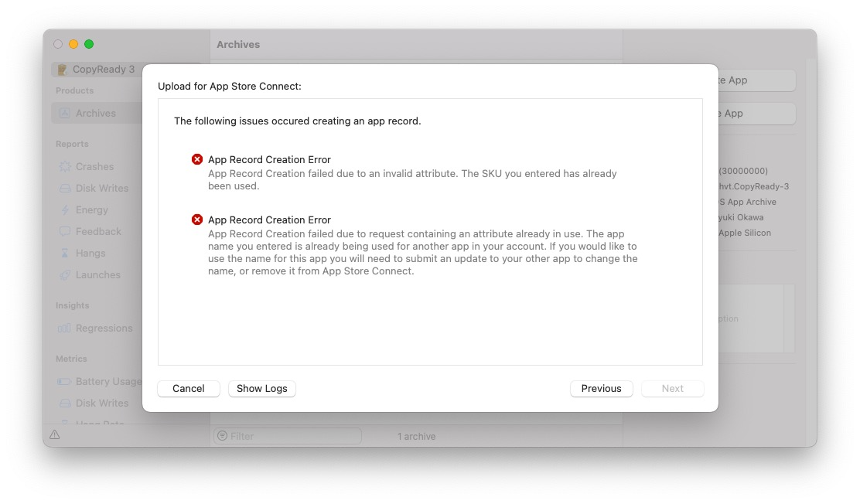Open Archives in the Organizer sidebar
This screenshot has height=504, width=860.
(97, 113)
